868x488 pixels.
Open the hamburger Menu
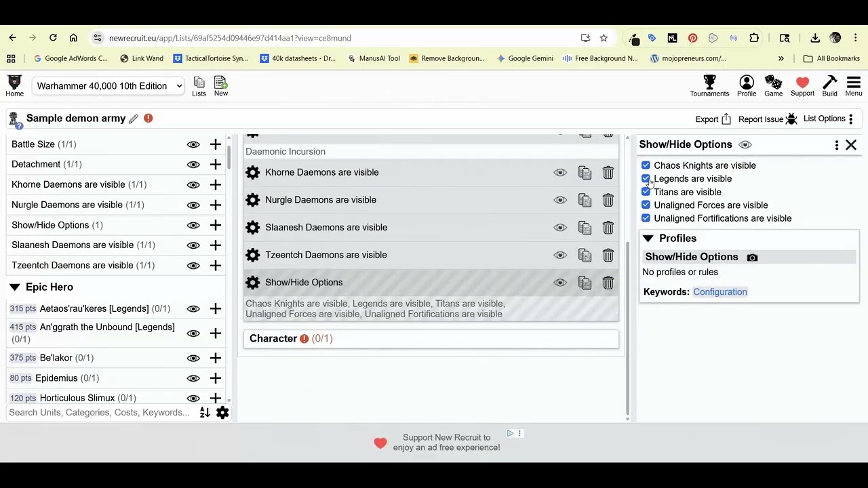[854, 86]
